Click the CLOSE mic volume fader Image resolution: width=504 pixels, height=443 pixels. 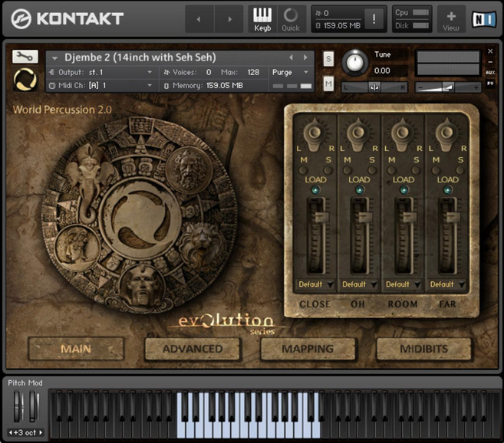pyautogui.click(x=321, y=217)
